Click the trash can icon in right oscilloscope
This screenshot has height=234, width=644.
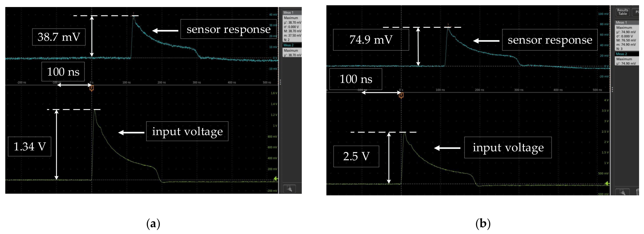pos(637,192)
